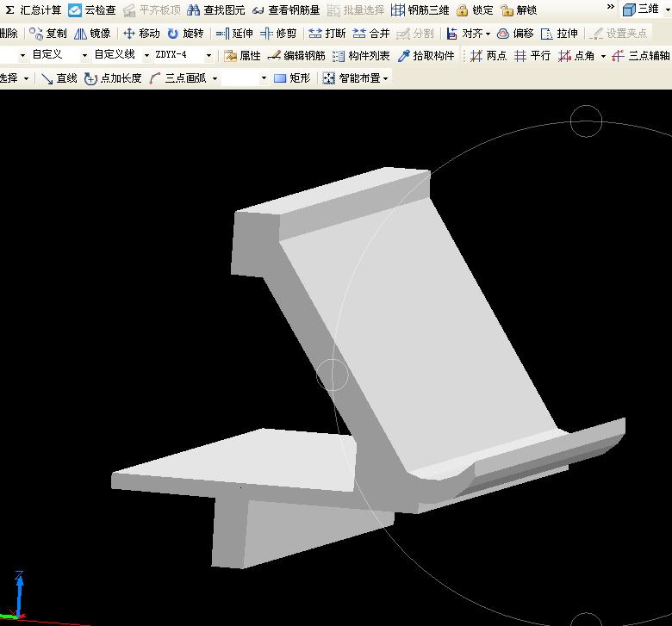The image size is (672, 626).
Task: Select 三点画弧 three-point arc tool
Action: (x=177, y=78)
